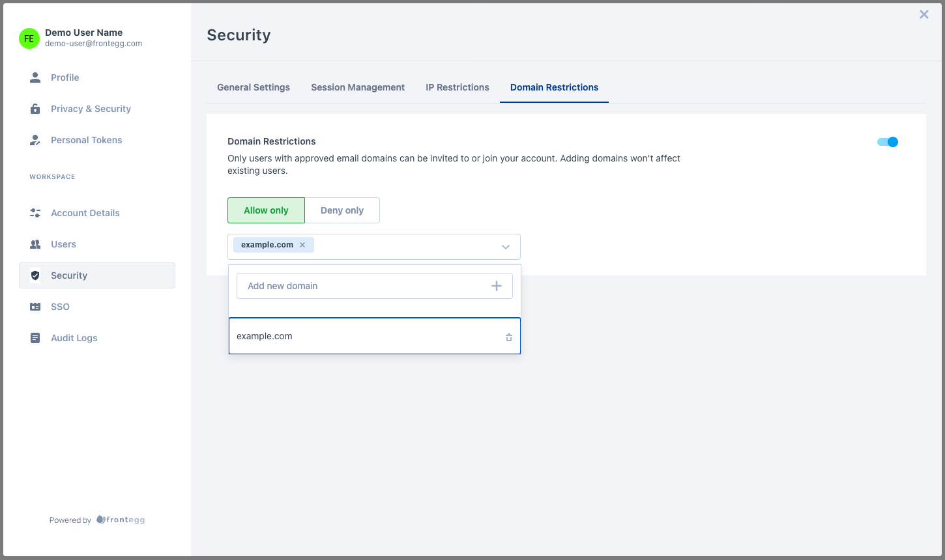Screen dimensions: 945x560
Task: Open the General Settings tab
Action: tap(254, 87)
